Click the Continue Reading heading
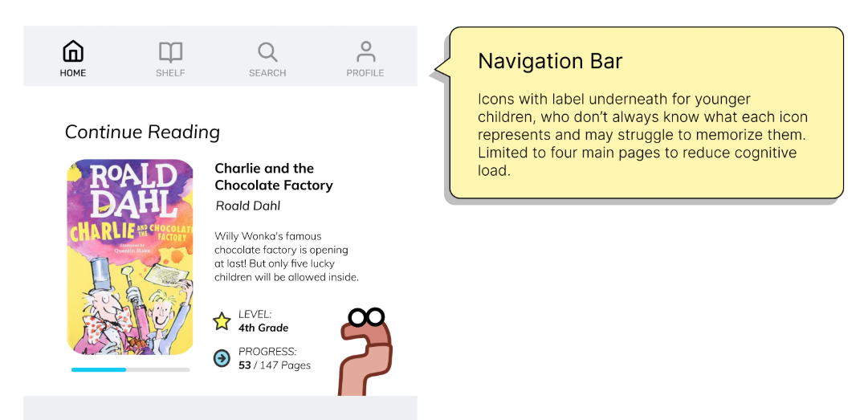 tap(142, 133)
